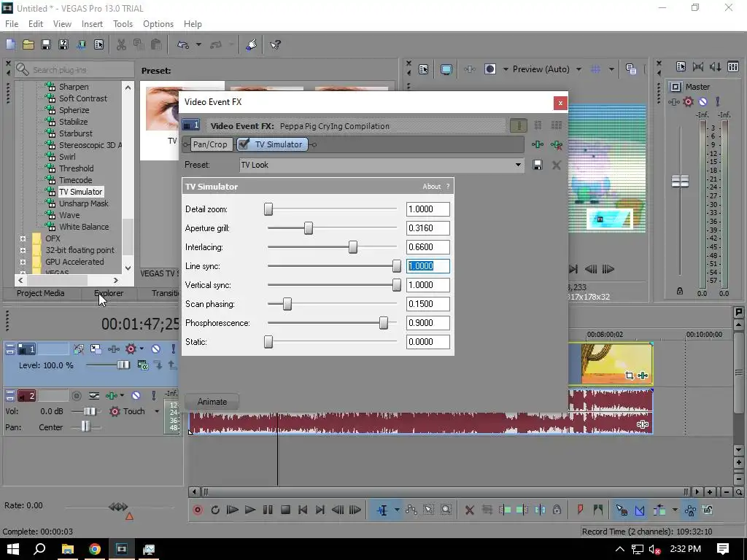This screenshot has height=560, width=747.
Task: Expand the OFX folder in plug-in tree
Action: coord(23,238)
